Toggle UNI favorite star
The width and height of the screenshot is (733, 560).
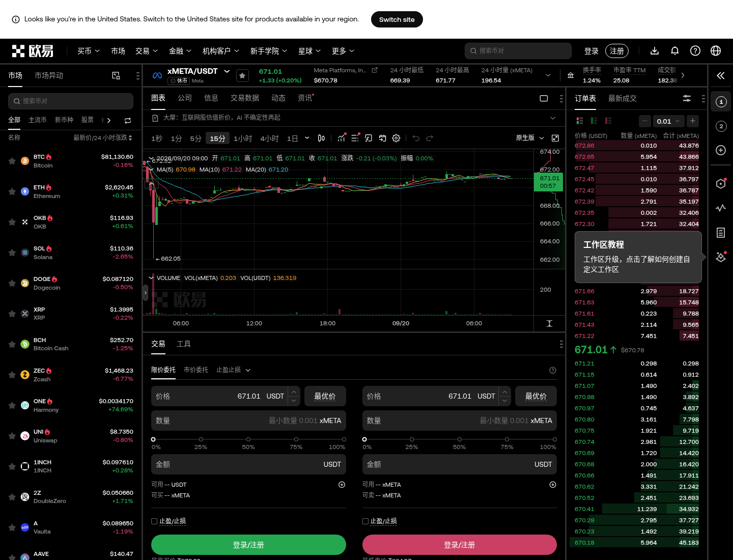click(x=12, y=436)
